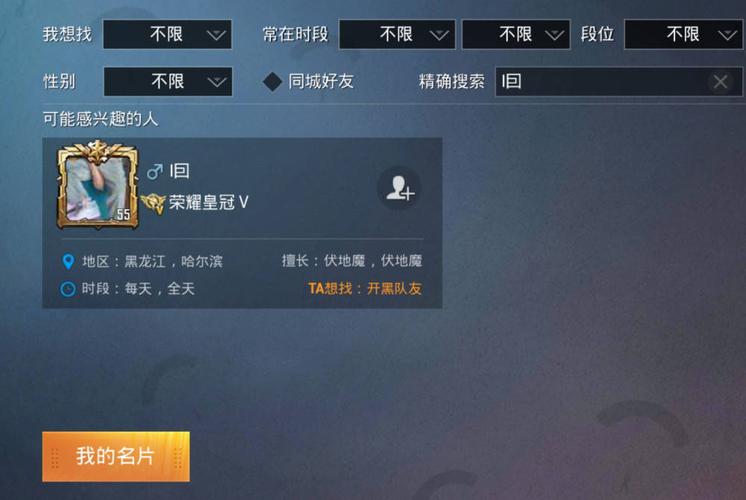The height and width of the screenshot is (500, 746).
Task: Open the second 常在时段 time dropdown
Action: pos(516,34)
